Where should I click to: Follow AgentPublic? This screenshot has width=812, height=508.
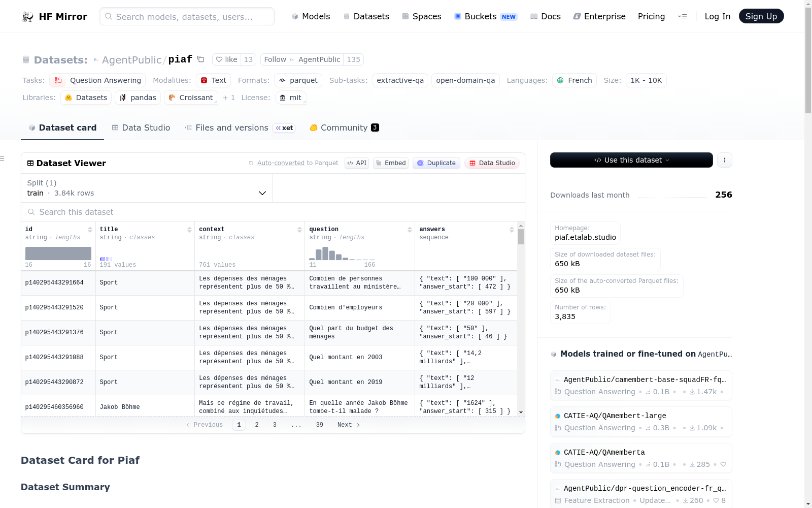(x=301, y=59)
